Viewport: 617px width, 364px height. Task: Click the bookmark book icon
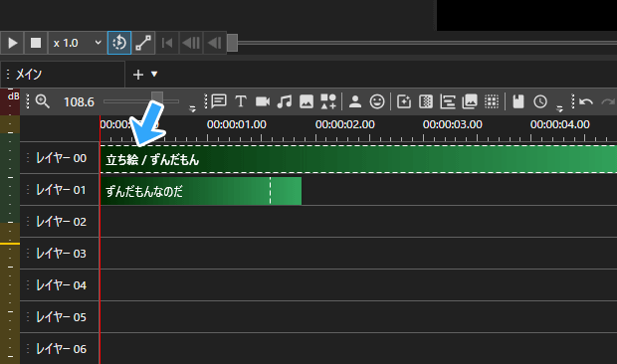[x=518, y=101]
